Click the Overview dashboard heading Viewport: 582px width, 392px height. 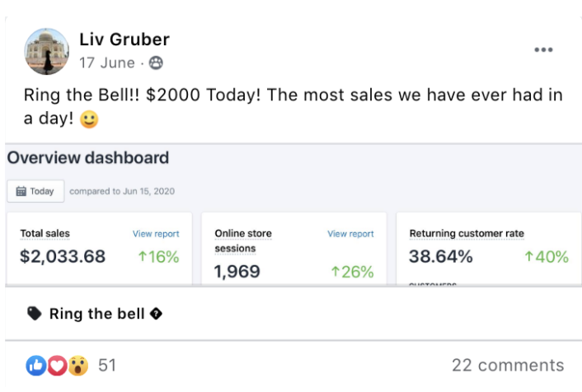[88, 158]
